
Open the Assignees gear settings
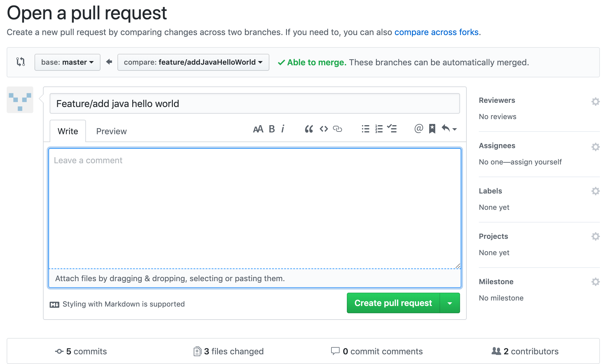(595, 147)
